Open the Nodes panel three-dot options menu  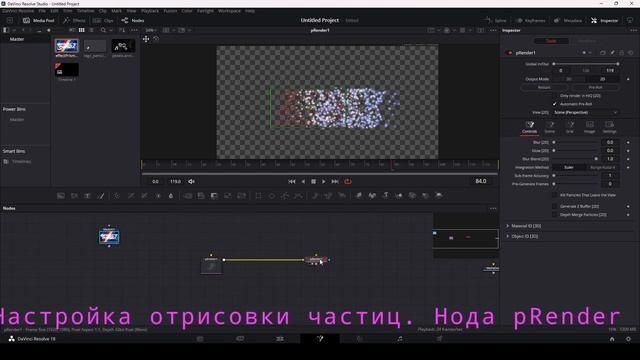[x=493, y=209]
